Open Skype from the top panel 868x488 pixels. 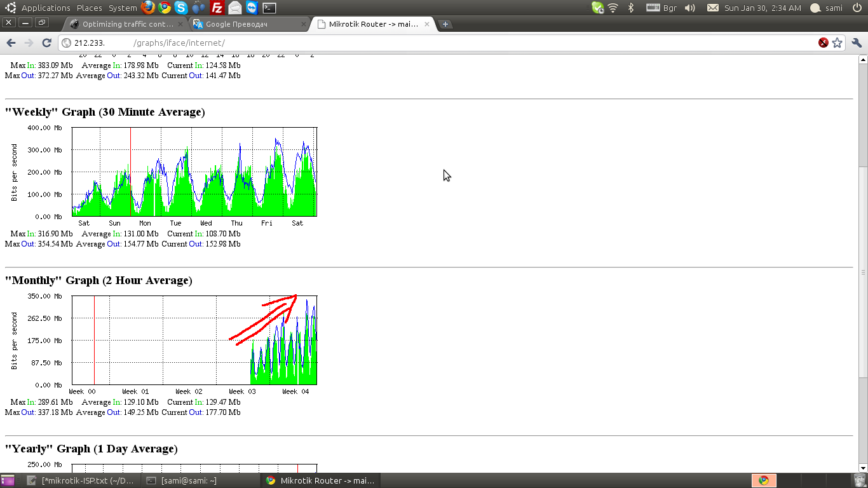pos(182,8)
